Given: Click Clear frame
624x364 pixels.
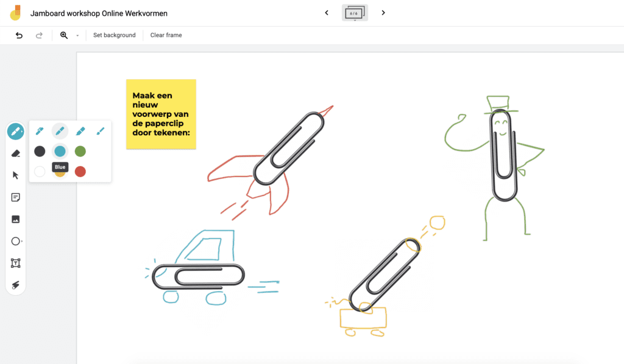Looking at the screenshot, I should (166, 35).
